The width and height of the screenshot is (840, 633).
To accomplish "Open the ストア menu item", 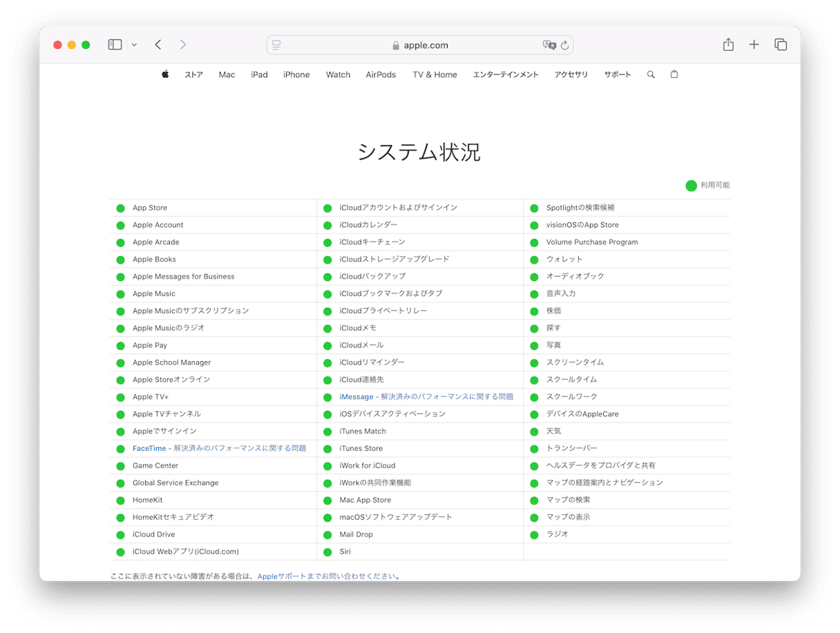I will click(x=193, y=75).
